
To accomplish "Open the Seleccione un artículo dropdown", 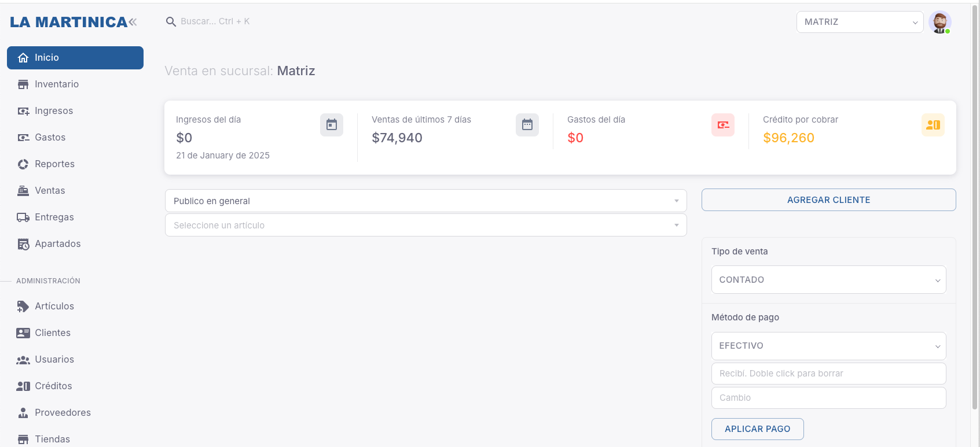I will [425, 225].
